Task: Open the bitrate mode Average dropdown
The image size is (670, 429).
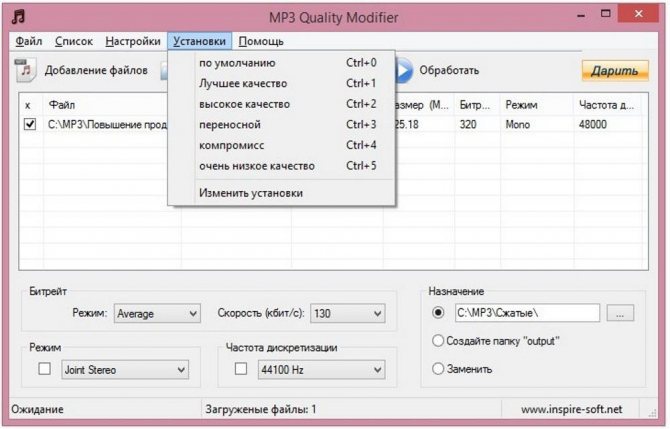Action: [x=157, y=314]
